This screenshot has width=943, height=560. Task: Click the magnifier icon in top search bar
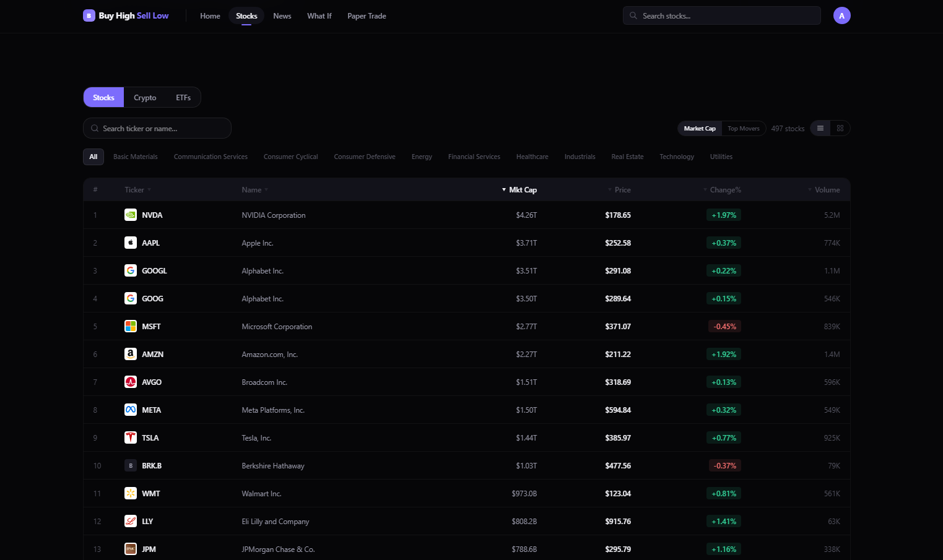[633, 15]
